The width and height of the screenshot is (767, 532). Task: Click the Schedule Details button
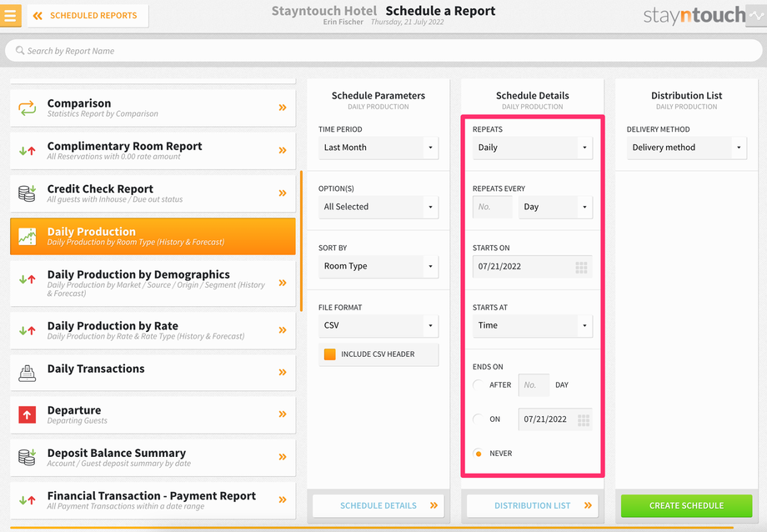[378, 505]
